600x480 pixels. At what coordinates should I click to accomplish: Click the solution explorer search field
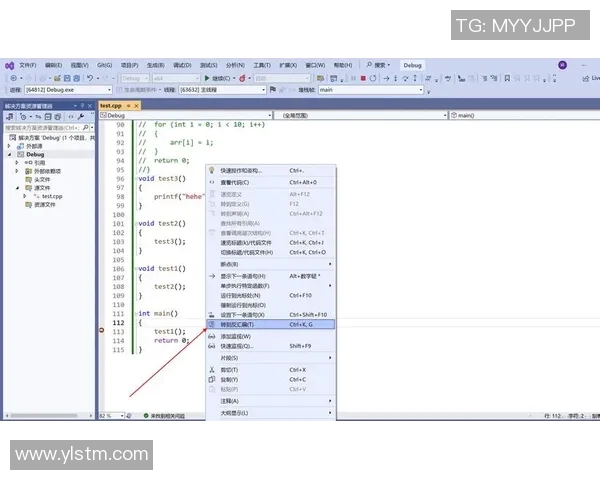pos(44,128)
